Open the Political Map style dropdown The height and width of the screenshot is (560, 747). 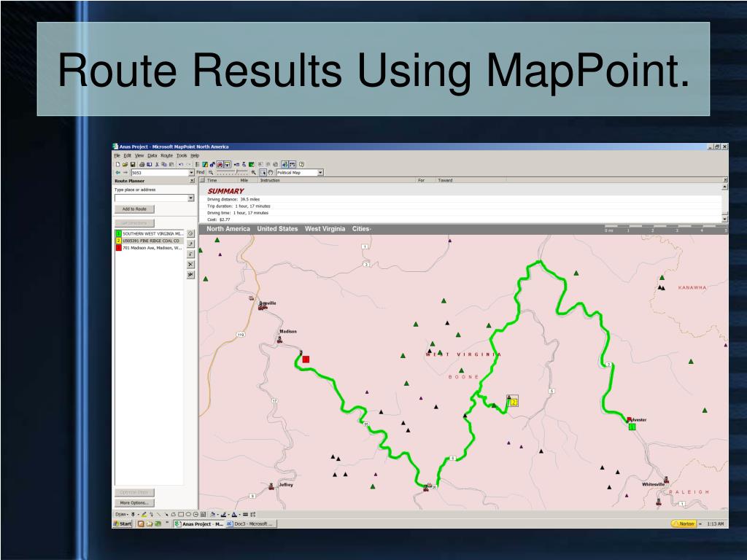click(320, 172)
